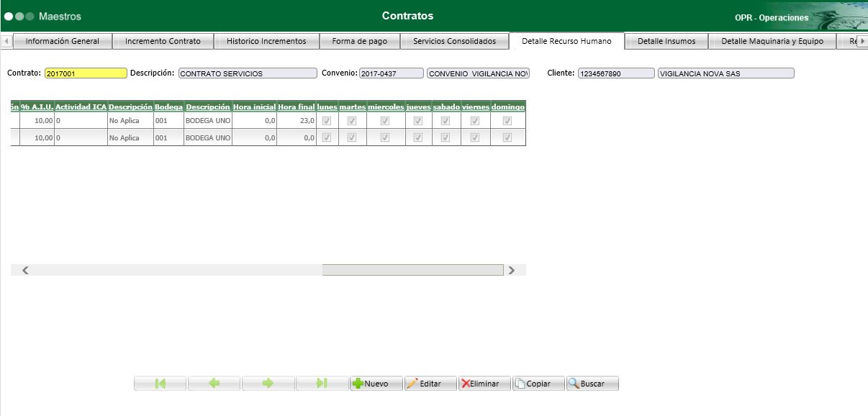Toggle lunes checkbox in second row
The width and height of the screenshot is (868, 416).
327,137
